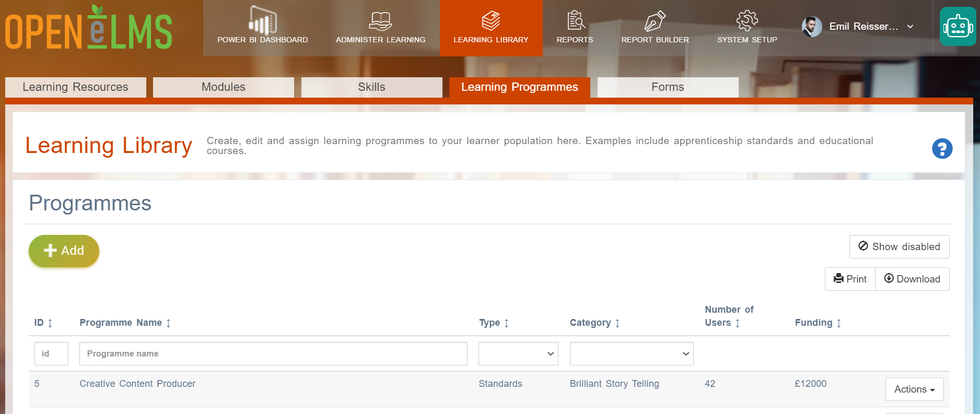This screenshot has height=414, width=980.
Task: Open the Category filter dropdown
Action: tap(632, 353)
